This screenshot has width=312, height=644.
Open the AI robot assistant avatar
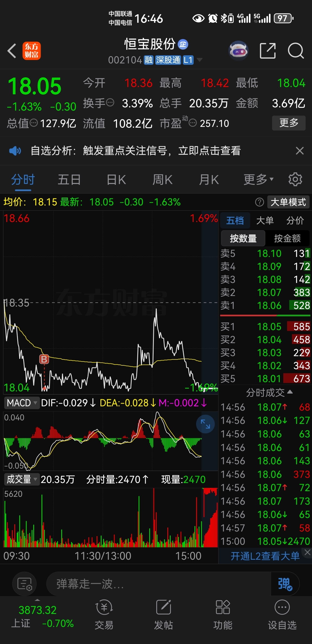click(238, 50)
